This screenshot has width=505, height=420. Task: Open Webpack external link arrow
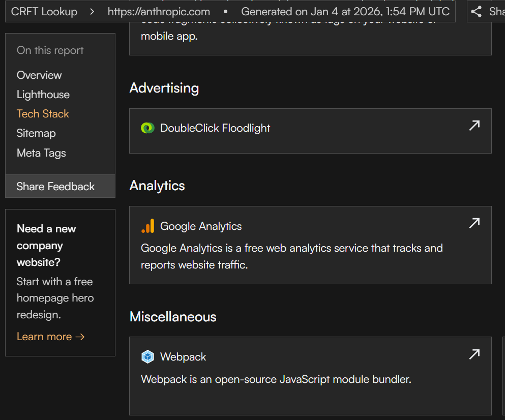coord(474,354)
